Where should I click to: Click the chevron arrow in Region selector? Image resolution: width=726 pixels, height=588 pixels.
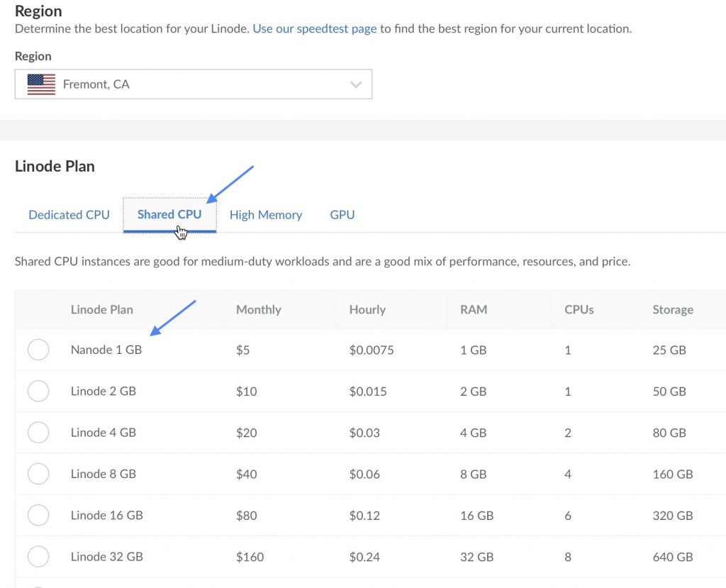pos(356,84)
